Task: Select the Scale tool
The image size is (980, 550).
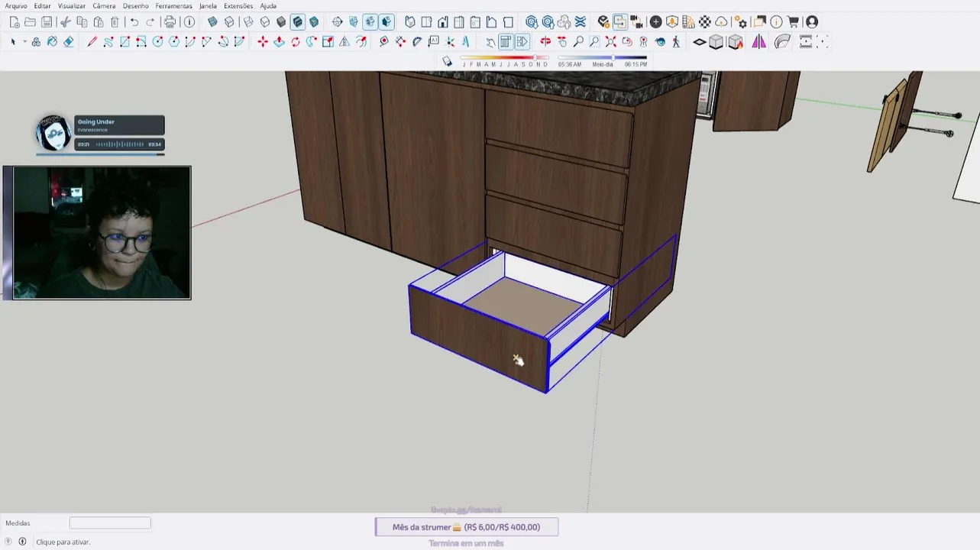Action: pos(328,42)
